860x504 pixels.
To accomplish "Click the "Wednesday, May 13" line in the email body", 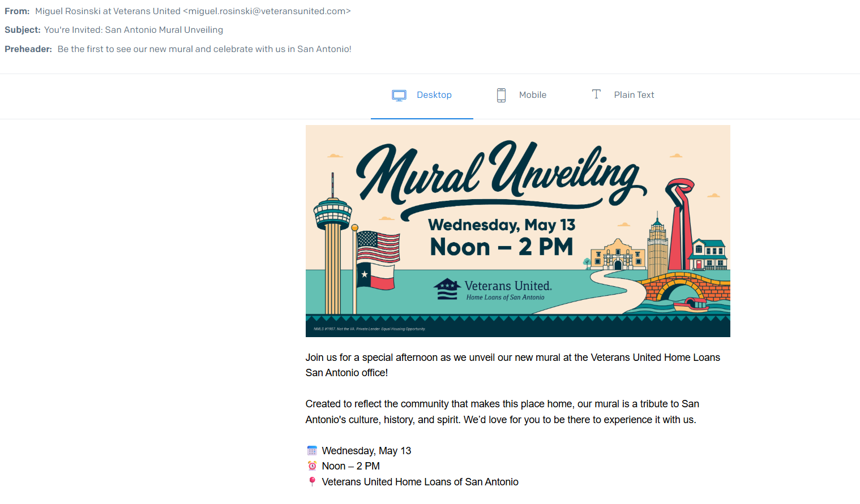I will click(366, 451).
